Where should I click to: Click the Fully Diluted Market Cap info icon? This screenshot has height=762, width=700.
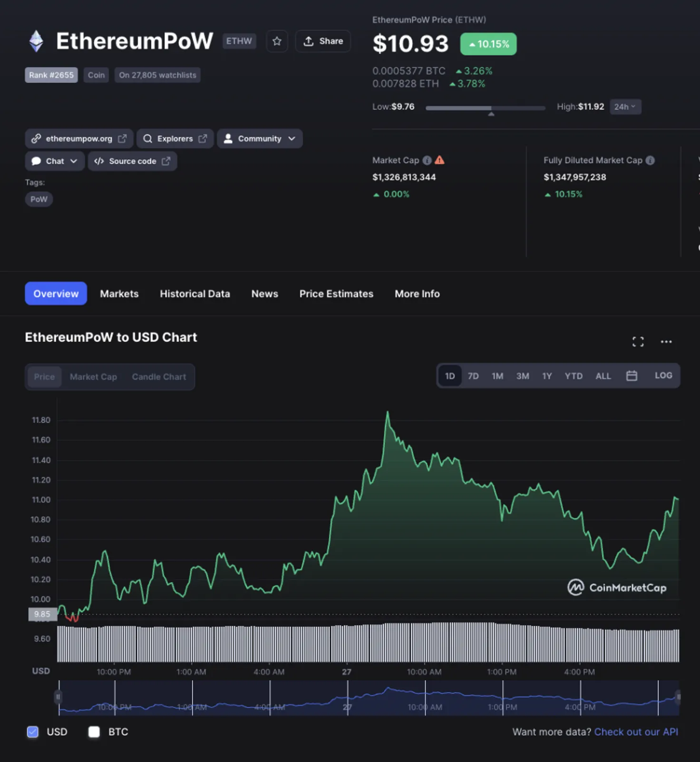(650, 160)
